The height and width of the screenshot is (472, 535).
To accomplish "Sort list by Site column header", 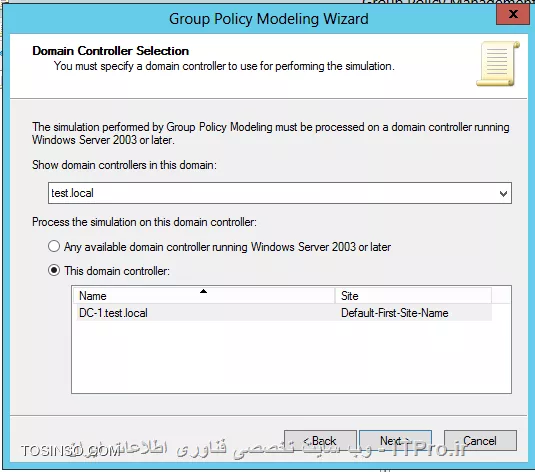I will [x=413, y=296].
